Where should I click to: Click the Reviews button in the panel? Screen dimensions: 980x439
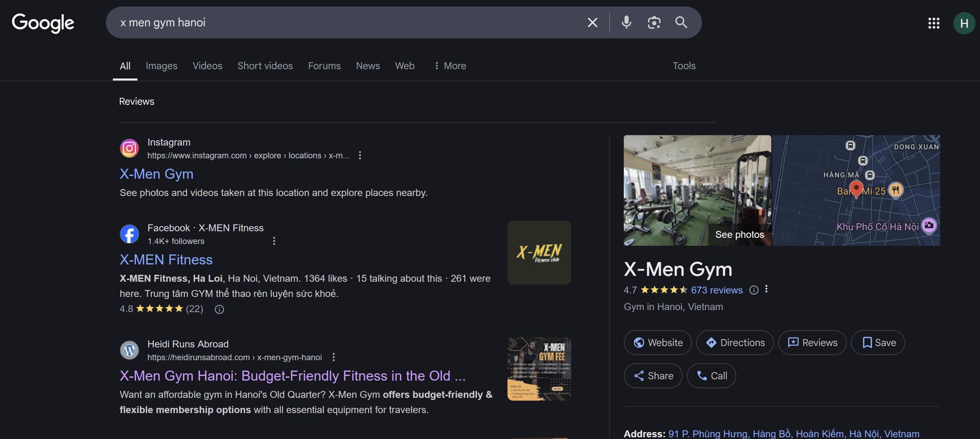click(812, 343)
